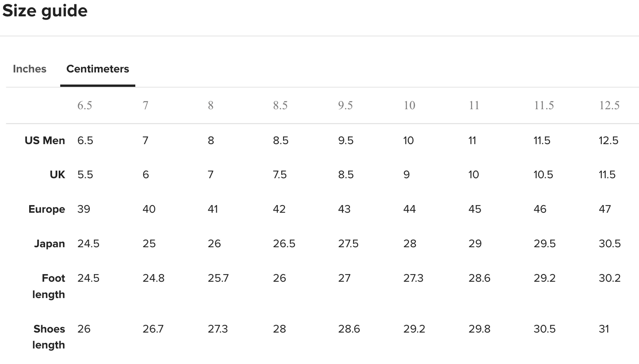Select the UK row label

pos(57,175)
